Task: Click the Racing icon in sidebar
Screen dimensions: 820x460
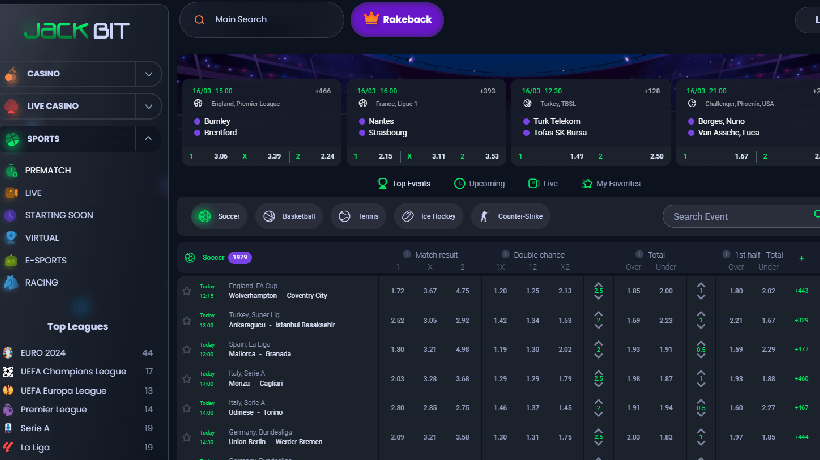Action: (x=11, y=283)
